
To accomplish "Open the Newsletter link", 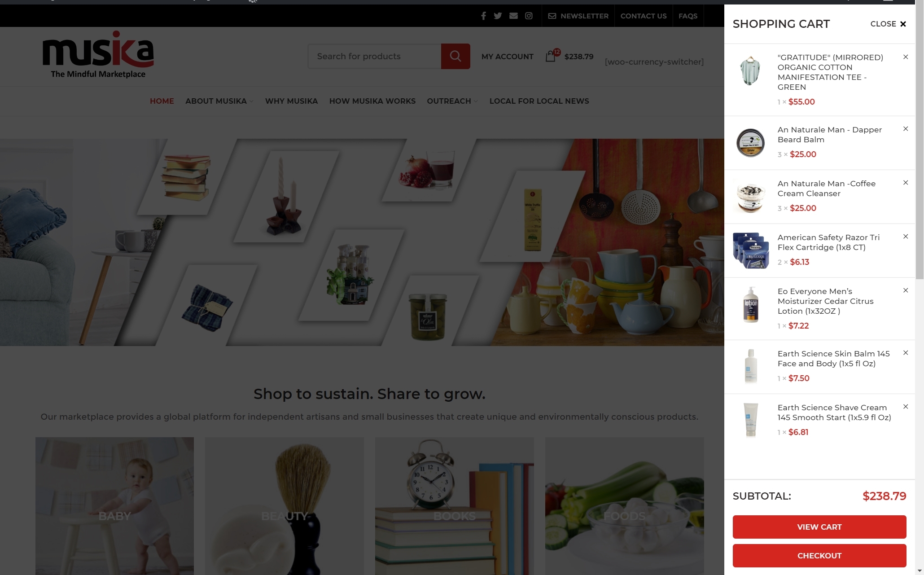I will [x=578, y=16].
